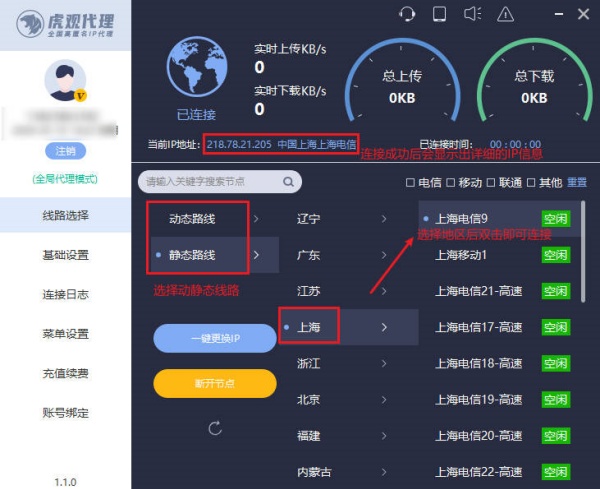Click the refresh circular arrow icon

215,428
